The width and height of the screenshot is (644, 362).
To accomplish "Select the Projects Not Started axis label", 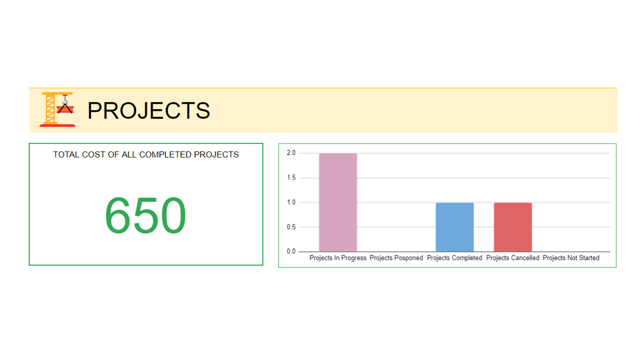I will pos(571,258).
